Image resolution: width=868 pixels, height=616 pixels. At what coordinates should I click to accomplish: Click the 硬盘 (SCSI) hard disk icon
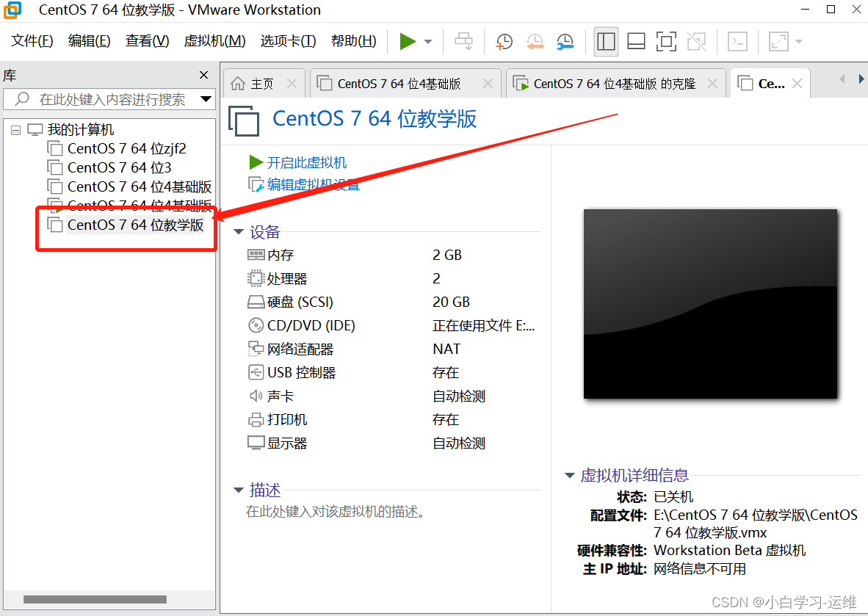(256, 302)
